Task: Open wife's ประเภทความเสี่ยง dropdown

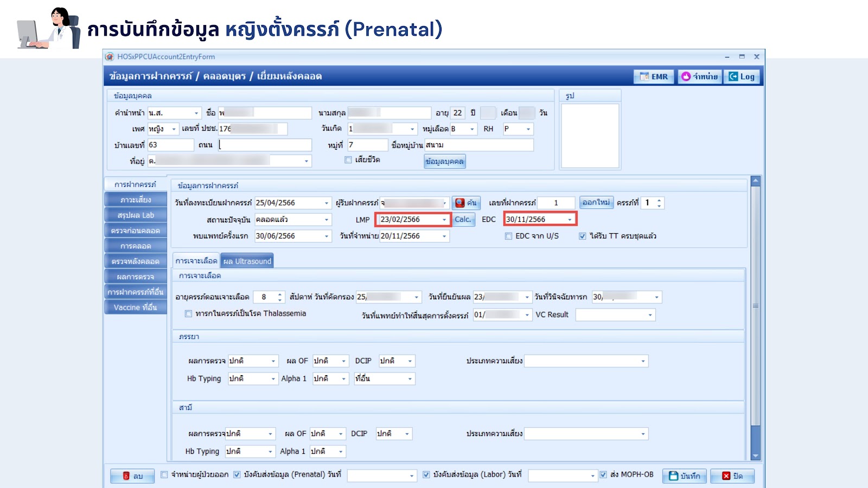Action: (643, 361)
